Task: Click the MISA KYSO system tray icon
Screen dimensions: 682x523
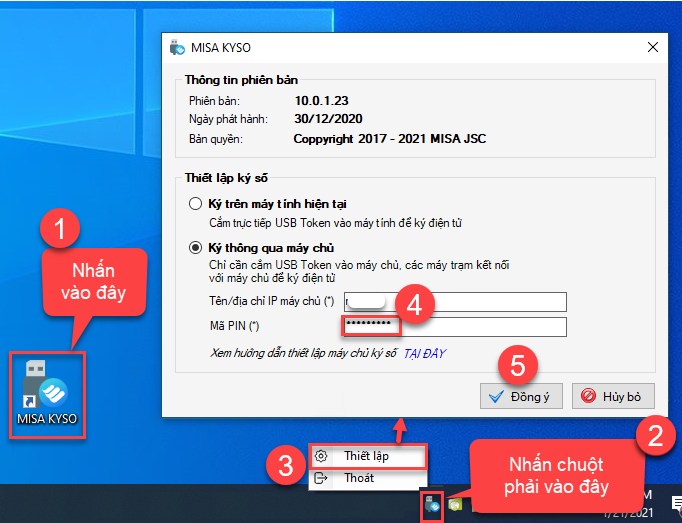Action: [432, 505]
